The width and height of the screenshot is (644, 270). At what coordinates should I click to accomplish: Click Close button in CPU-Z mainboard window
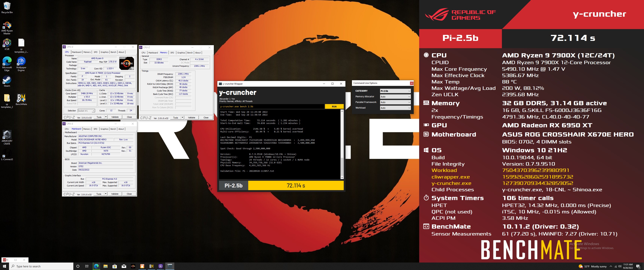[x=129, y=194]
